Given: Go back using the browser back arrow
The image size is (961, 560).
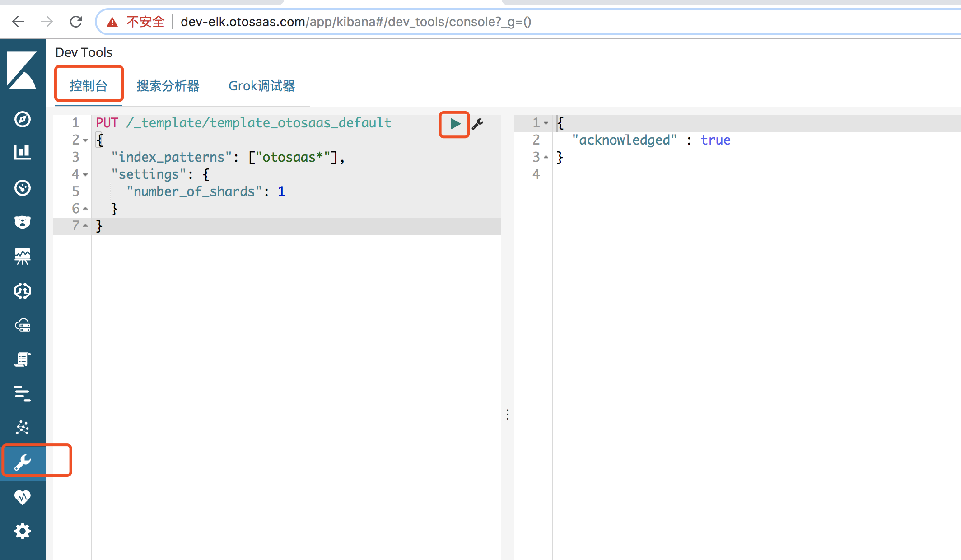Looking at the screenshot, I should coord(18,22).
